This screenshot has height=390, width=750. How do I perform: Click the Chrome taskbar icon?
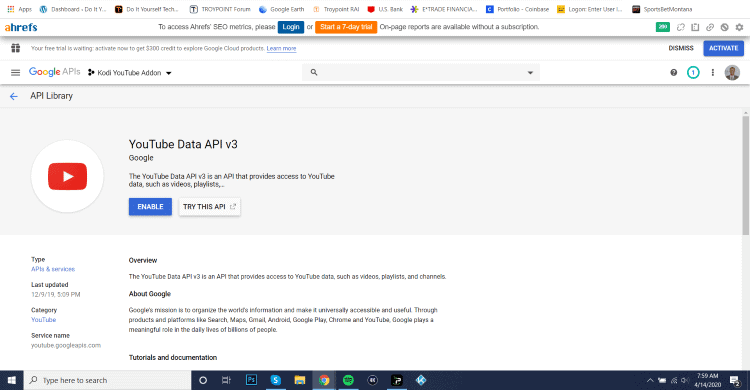tap(324, 380)
